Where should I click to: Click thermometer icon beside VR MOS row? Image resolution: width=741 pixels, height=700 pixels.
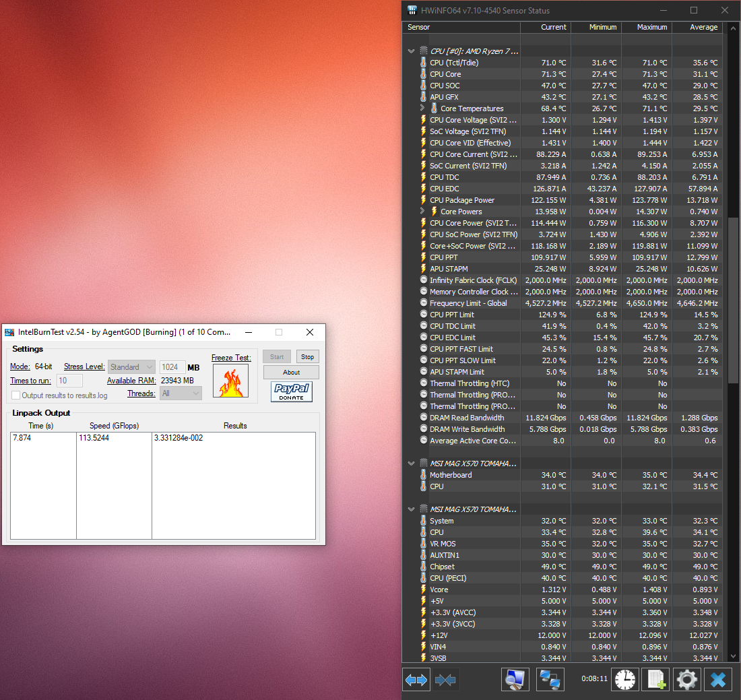pos(424,544)
